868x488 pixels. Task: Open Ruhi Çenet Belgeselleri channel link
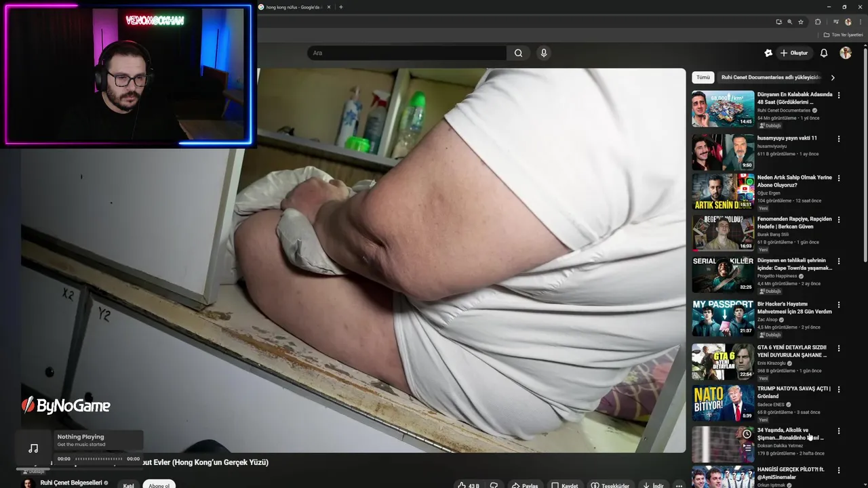pos(71,483)
